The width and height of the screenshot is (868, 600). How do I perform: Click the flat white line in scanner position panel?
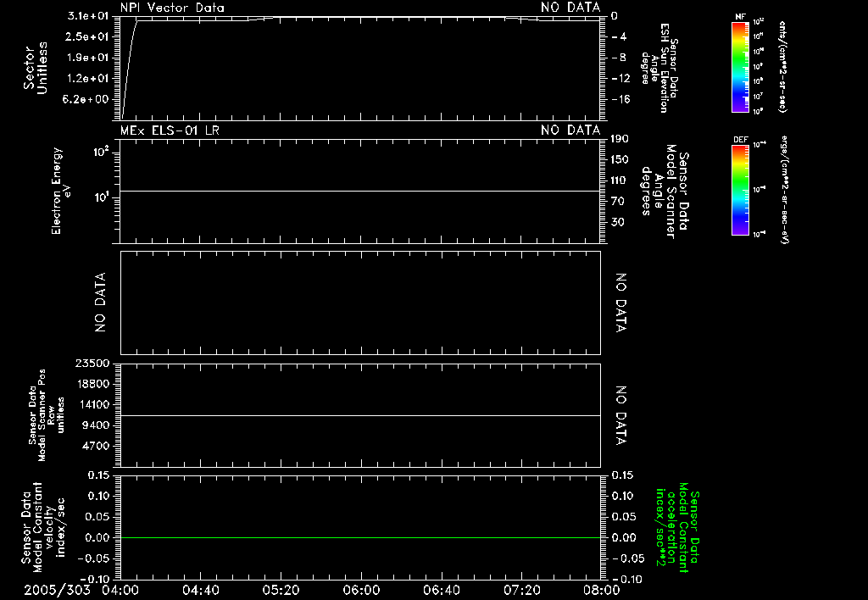click(x=360, y=415)
